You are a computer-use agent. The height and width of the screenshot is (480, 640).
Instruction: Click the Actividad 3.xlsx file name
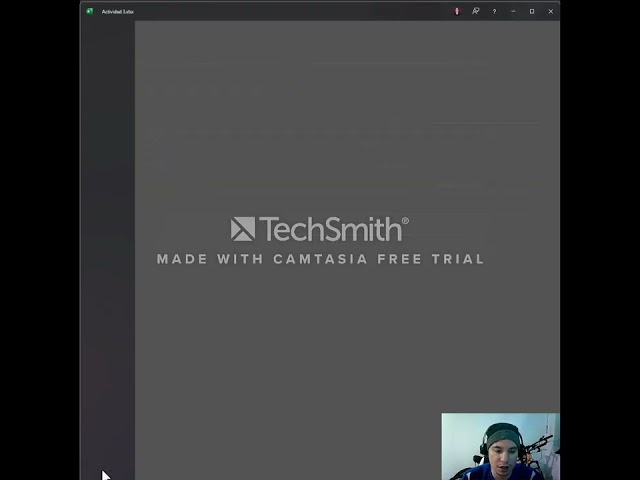click(118, 12)
